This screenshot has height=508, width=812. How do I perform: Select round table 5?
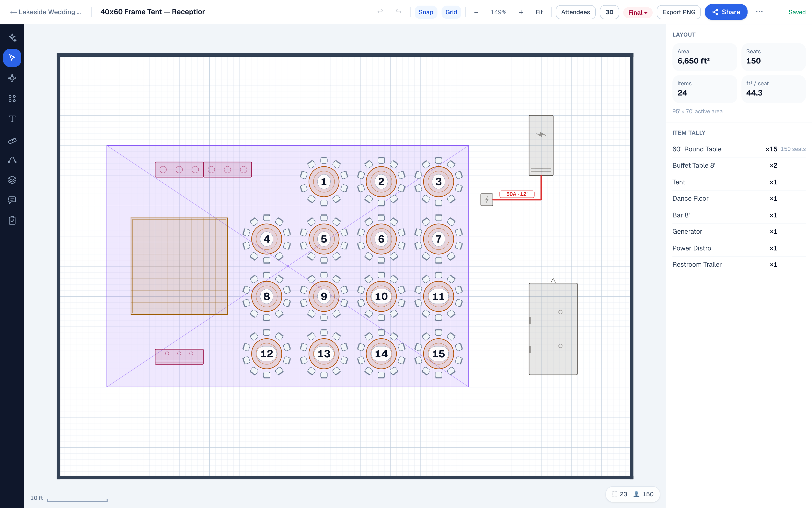point(324,239)
